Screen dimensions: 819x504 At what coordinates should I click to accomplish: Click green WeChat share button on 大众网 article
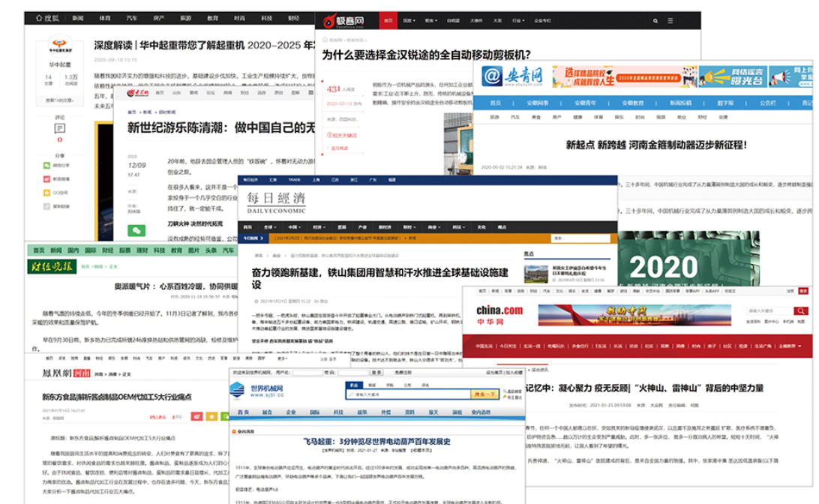point(136,230)
